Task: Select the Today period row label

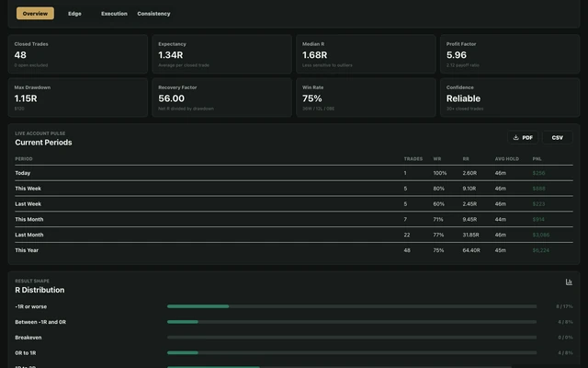Action: click(22, 173)
